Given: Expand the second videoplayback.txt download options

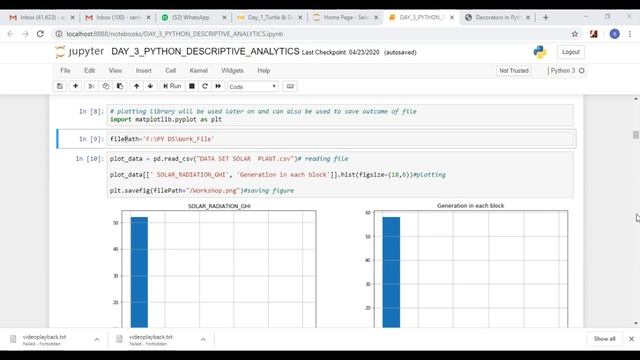Looking at the screenshot, I should click(x=203, y=339).
